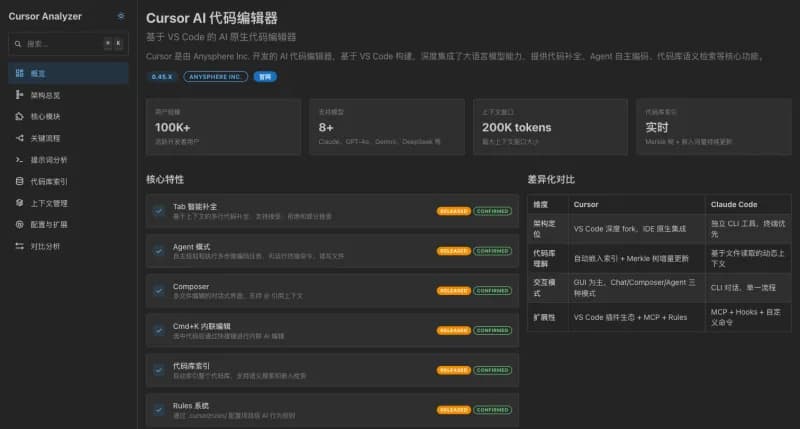Image resolution: width=800 pixels, height=429 pixels.
Task: Click the 200K tokens stat card
Action: click(551, 127)
